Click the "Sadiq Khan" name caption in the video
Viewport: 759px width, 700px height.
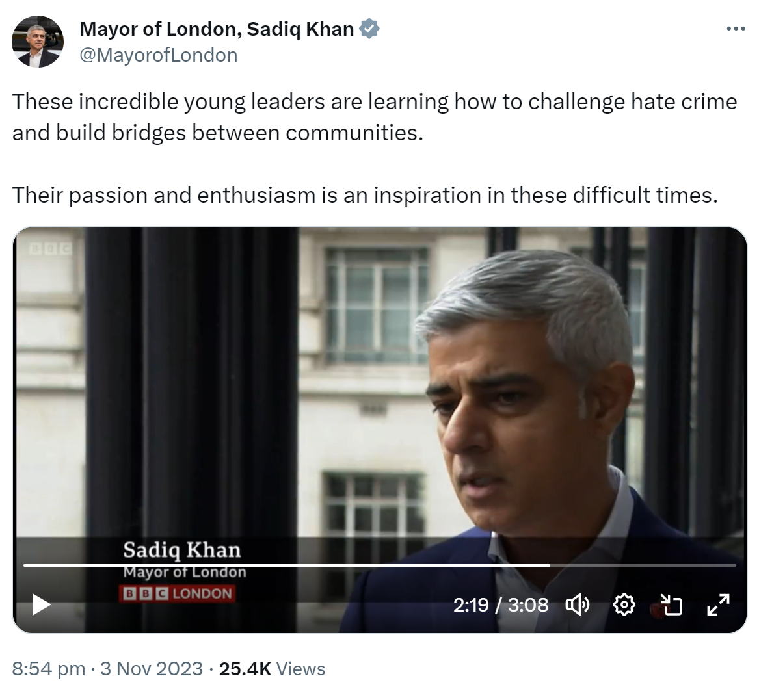[x=182, y=550]
